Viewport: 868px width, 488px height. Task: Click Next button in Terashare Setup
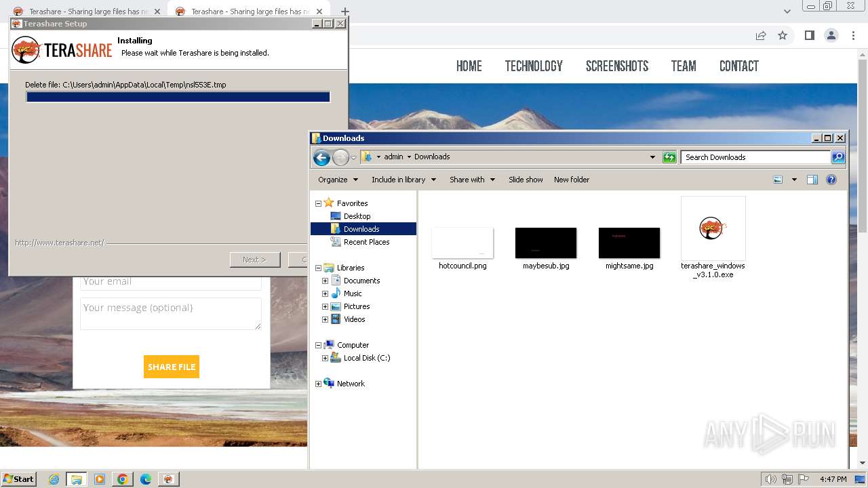(255, 260)
